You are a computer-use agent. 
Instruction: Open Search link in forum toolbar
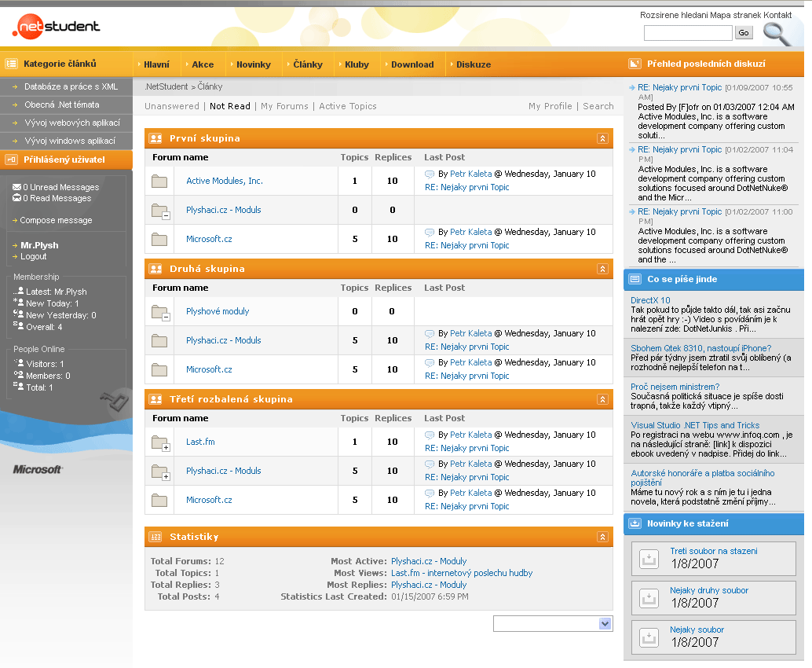(x=598, y=106)
